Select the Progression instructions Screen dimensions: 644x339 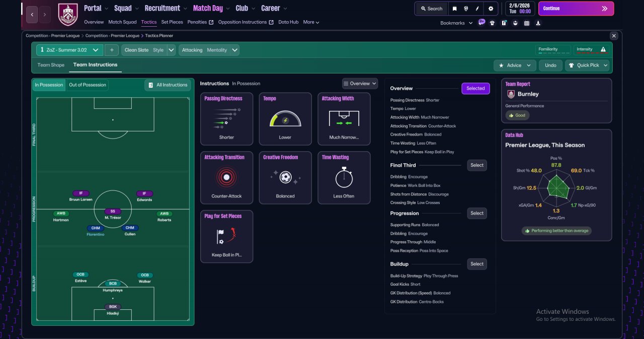tap(477, 213)
